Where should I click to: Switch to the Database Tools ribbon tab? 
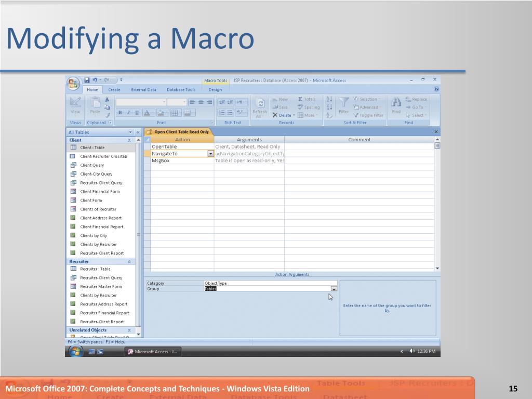coord(181,89)
